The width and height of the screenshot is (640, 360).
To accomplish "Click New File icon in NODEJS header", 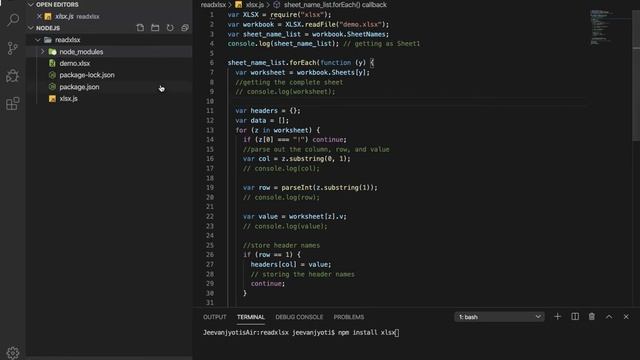I will click(x=140, y=28).
